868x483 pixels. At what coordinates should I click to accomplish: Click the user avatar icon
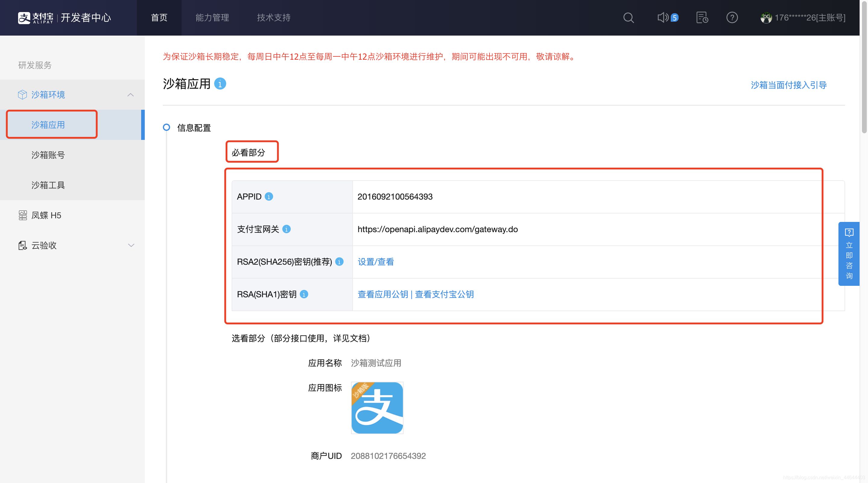coord(766,17)
